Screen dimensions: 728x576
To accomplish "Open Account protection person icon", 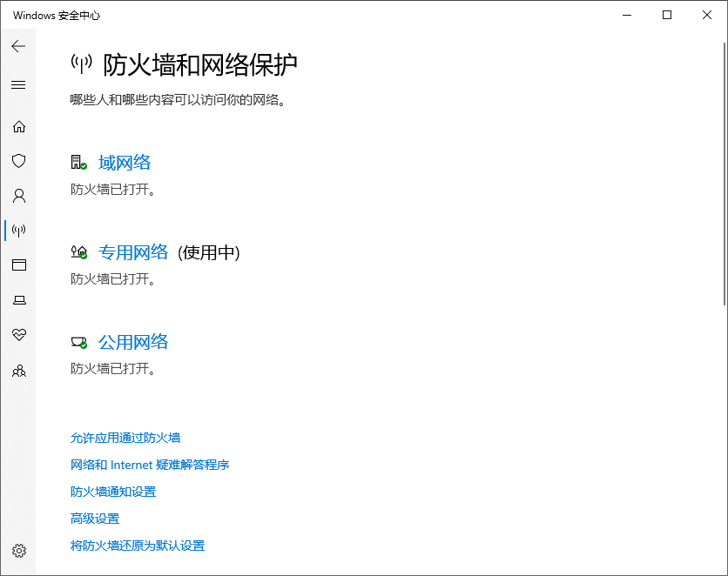I will 19,196.
